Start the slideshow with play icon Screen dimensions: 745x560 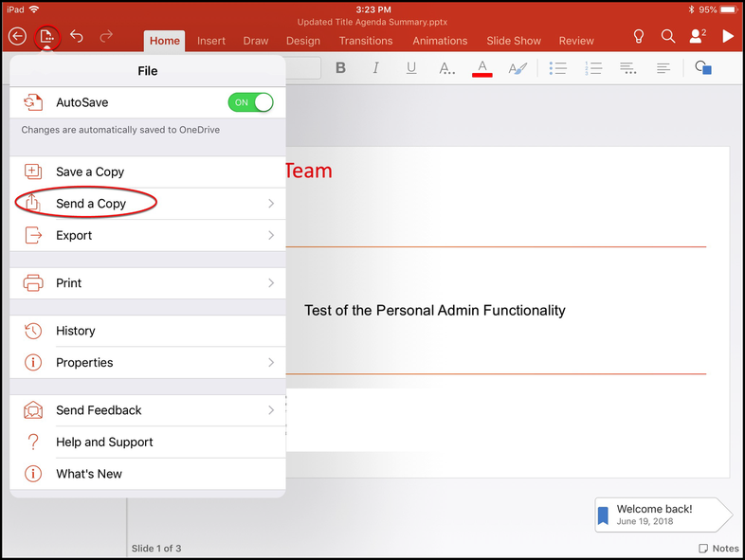(x=728, y=37)
